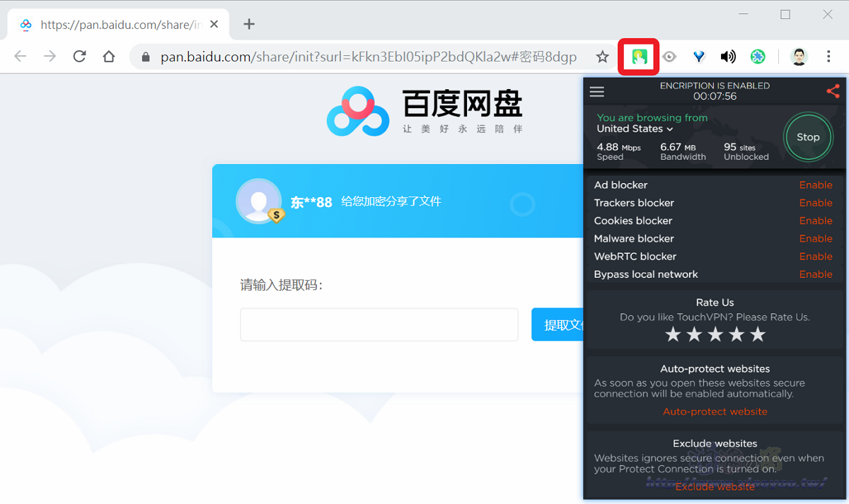Open the Chrome three-dot menu
The image size is (849, 504).
coord(828,57)
